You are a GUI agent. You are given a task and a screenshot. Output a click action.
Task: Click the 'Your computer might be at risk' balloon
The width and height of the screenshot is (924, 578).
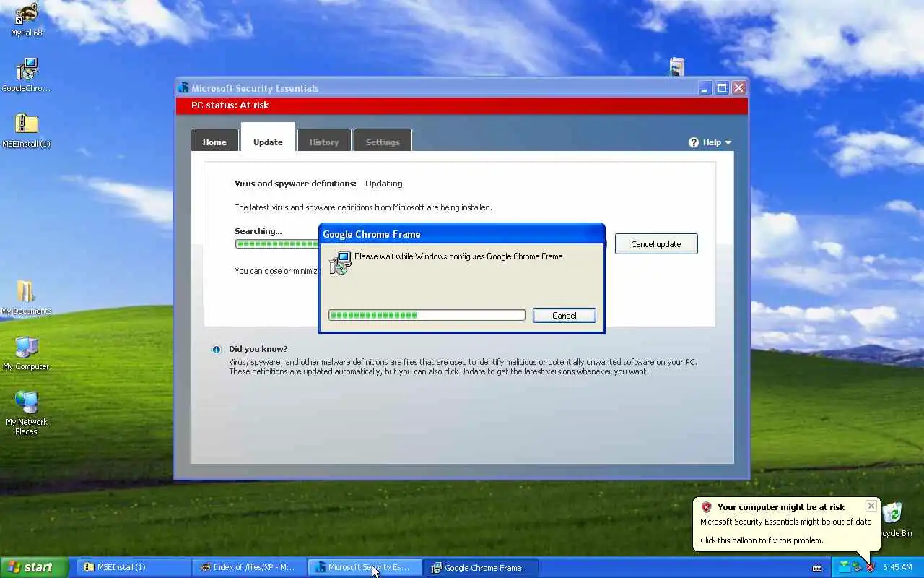point(786,525)
